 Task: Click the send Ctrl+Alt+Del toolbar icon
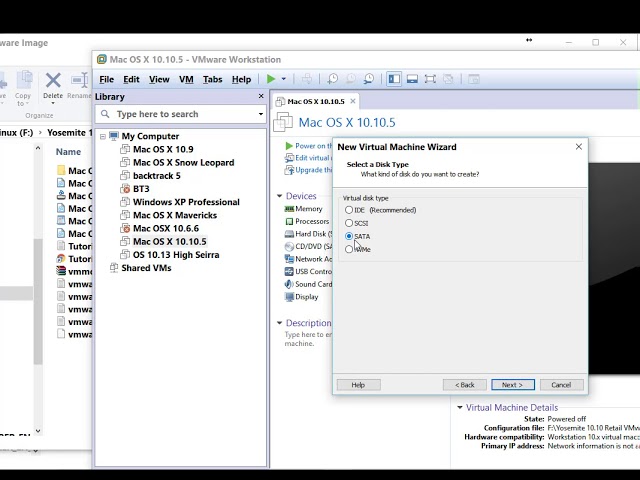click(x=307, y=79)
